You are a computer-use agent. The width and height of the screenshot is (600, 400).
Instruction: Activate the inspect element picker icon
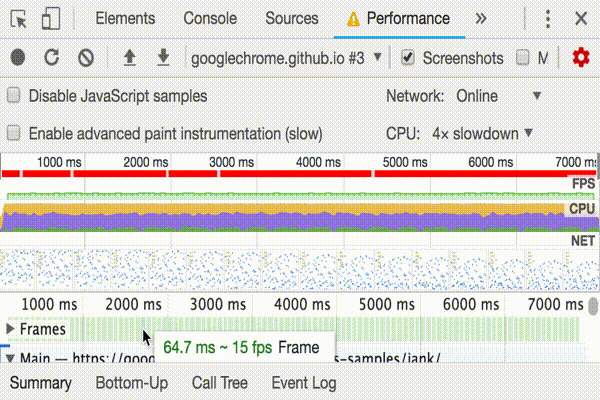[18, 19]
